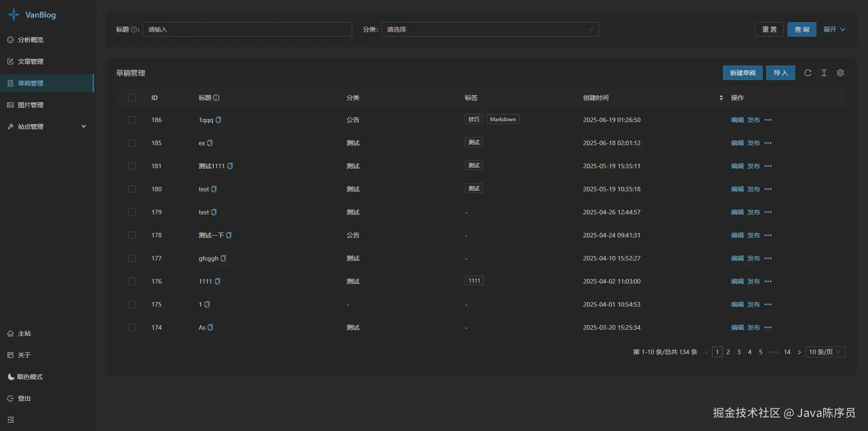The width and height of the screenshot is (868, 431).
Task: Click the 新建草稿 button
Action: 743,73
